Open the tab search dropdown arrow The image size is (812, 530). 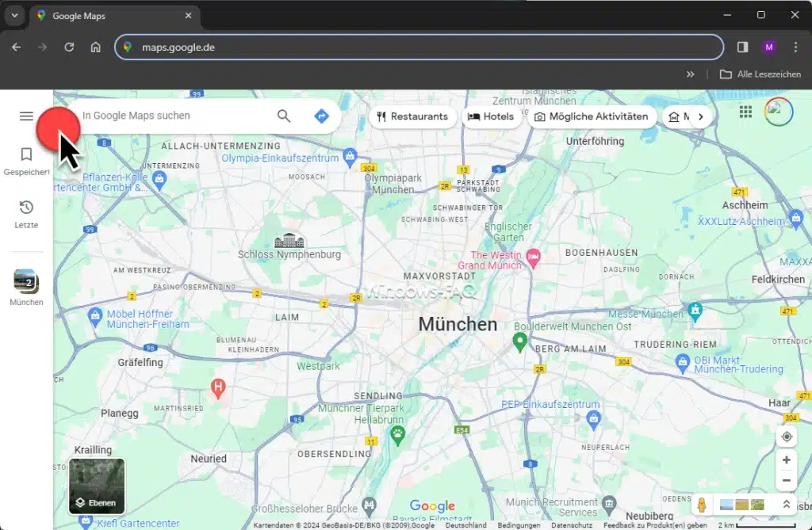(x=14, y=16)
